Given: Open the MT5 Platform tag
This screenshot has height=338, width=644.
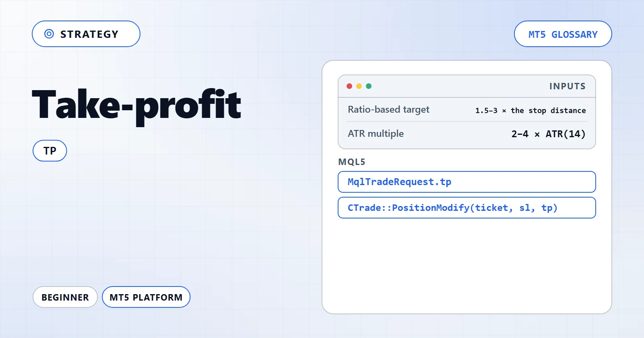Looking at the screenshot, I should click(146, 297).
